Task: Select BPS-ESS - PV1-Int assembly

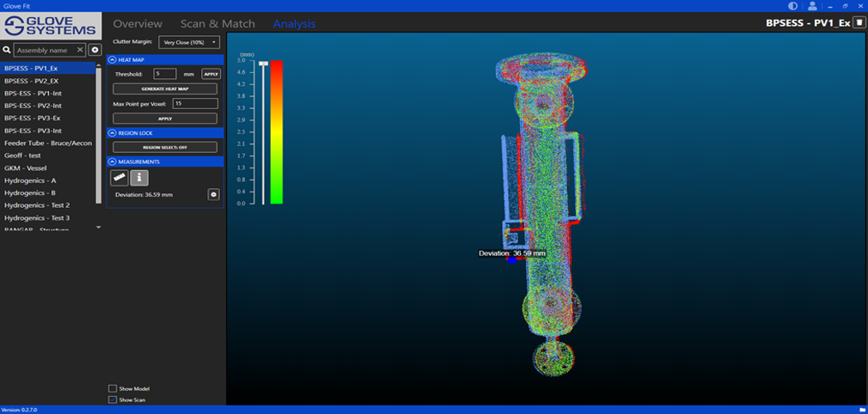Action: point(47,93)
